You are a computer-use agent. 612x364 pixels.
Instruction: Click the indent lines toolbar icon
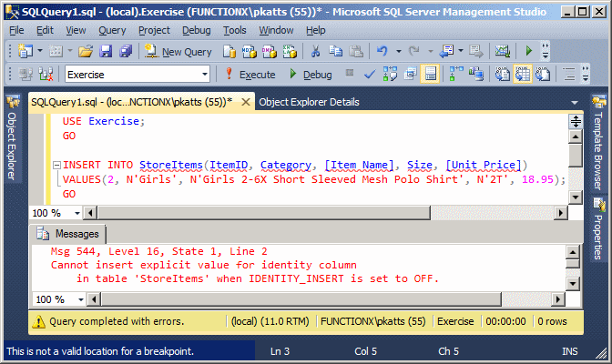tap(568, 74)
